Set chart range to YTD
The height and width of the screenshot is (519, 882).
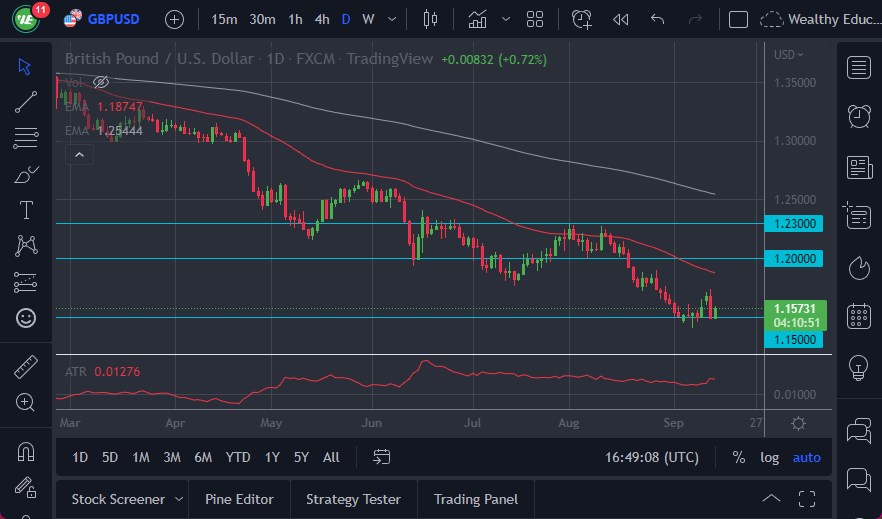(x=238, y=457)
